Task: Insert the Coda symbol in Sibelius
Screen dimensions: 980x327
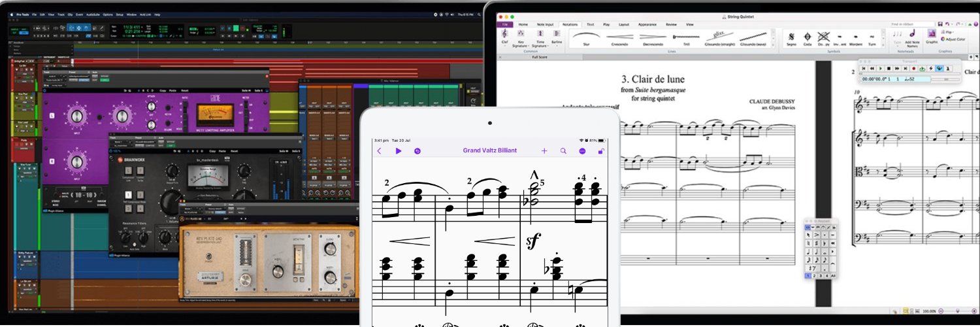Action: 808,39
